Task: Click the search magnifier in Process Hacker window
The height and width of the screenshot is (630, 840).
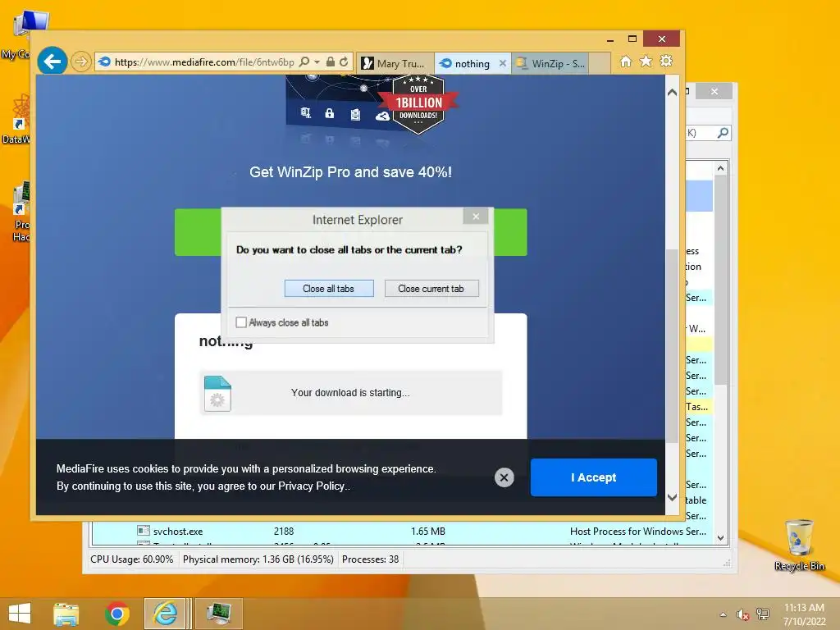Action: click(x=723, y=132)
